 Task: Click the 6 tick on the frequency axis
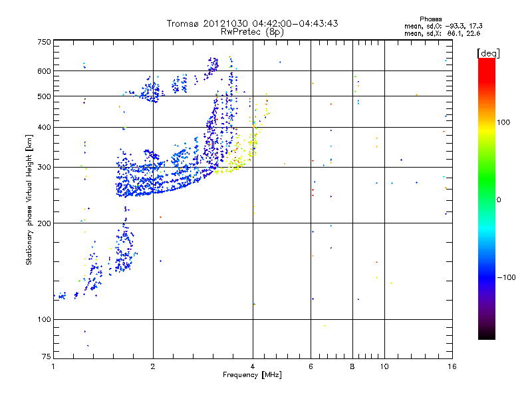click(x=311, y=366)
